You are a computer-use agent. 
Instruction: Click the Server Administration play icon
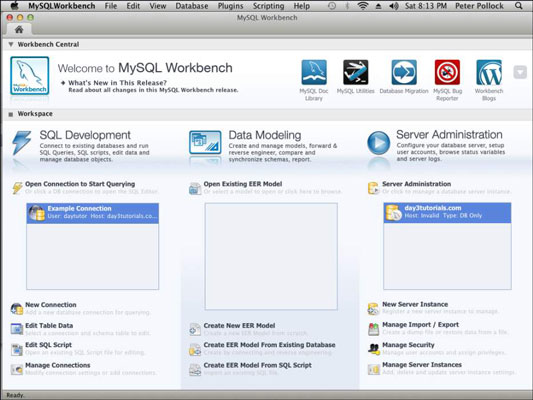tap(378, 143)
